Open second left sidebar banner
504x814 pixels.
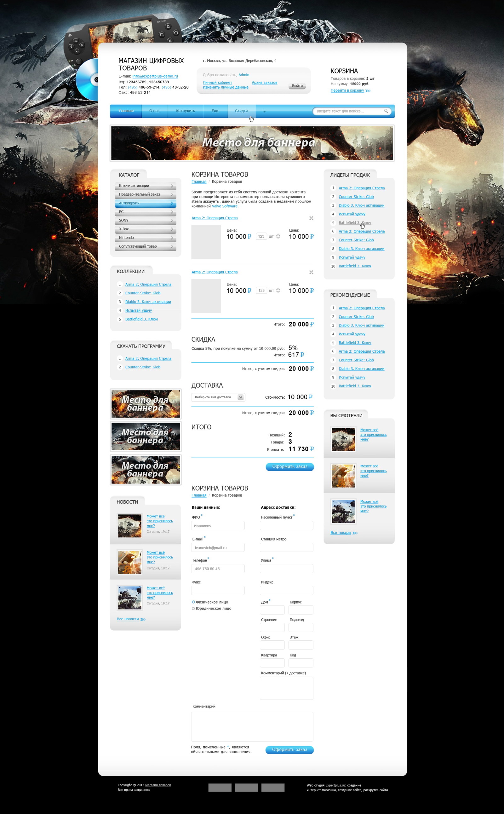tap(146, 436)
